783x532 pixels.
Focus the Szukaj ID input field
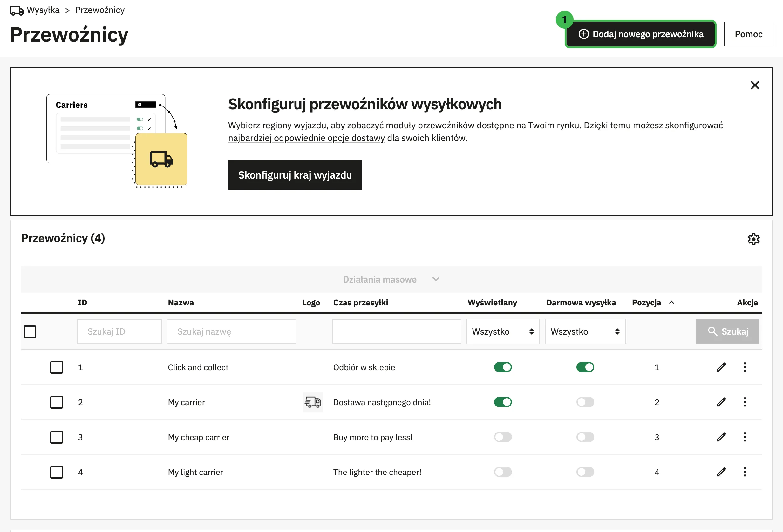[x=119, y=331]
